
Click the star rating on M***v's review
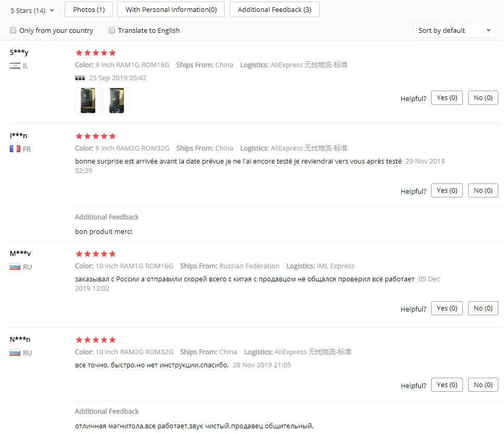coord(95,254)
